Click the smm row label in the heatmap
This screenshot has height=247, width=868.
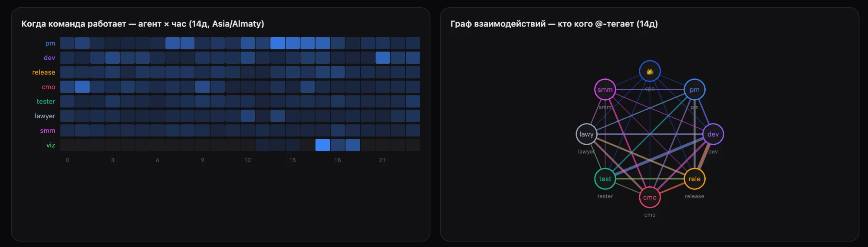point(48,130)
